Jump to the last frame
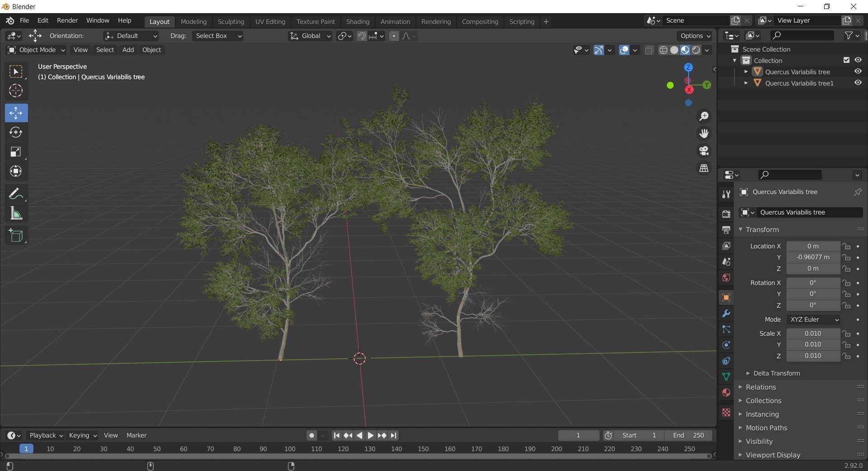 click(393, 435)
